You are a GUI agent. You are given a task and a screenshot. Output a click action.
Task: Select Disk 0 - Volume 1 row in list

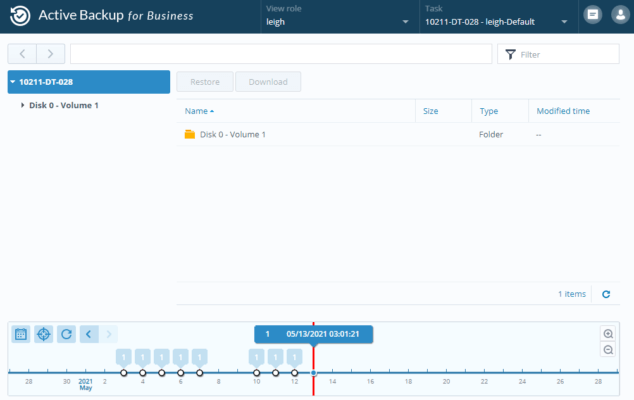coord(398,134)
